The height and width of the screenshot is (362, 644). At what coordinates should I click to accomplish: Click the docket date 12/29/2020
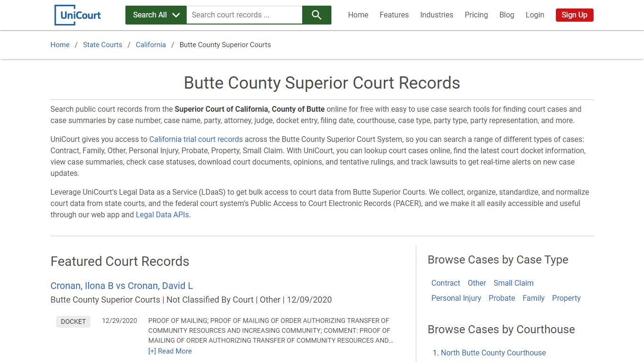(119, 321)
